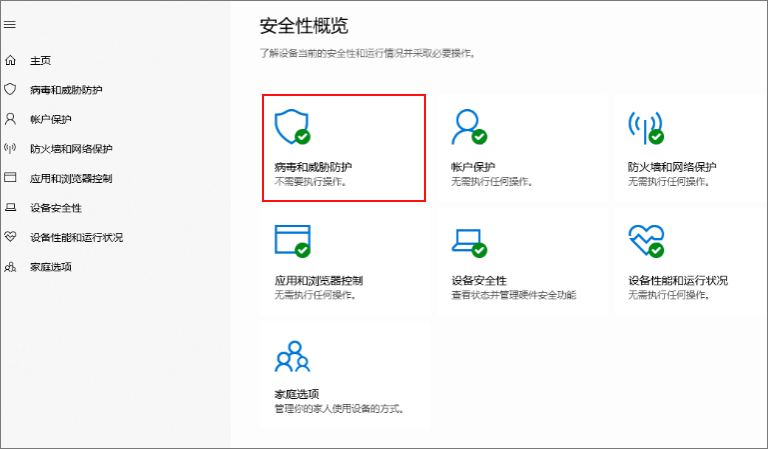Viewport: 768px width, 449px height.
Task: Click the account person icon in sidebar
Action: [x=10, y=119]
